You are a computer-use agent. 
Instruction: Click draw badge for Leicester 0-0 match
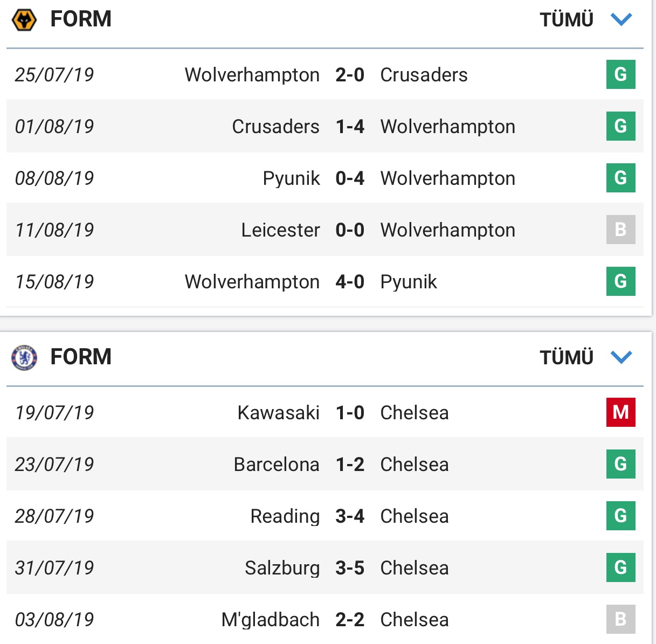(x=620, y=230)
